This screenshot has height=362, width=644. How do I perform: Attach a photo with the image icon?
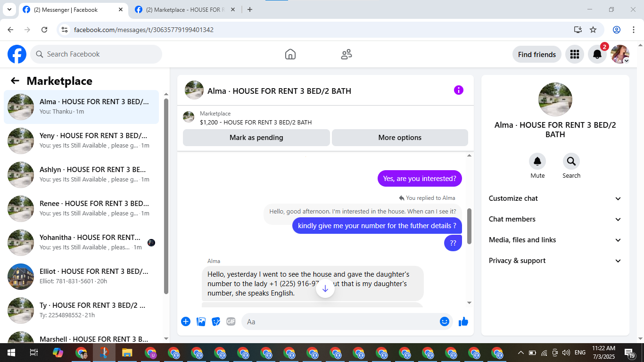[201, 321]
